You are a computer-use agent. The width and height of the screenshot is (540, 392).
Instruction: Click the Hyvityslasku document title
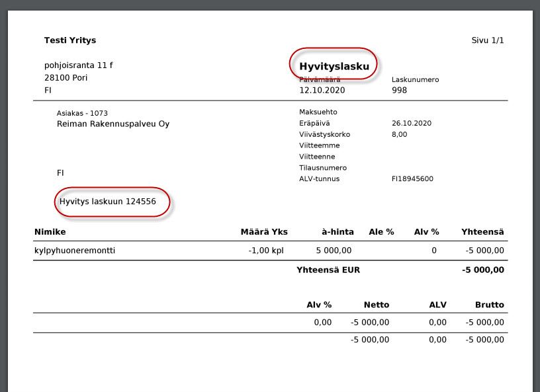click(334, 66)
